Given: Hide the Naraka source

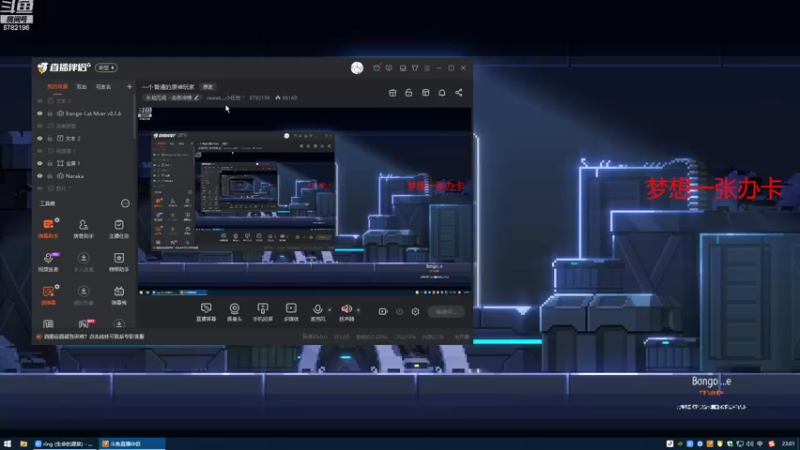Looking at the screenshot, I should pos(40,176).
